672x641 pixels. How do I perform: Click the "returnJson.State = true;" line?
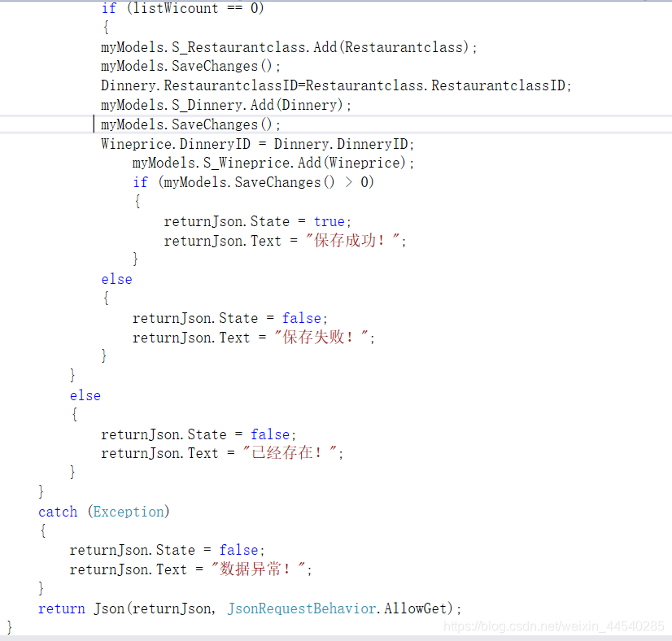point(257,221)
